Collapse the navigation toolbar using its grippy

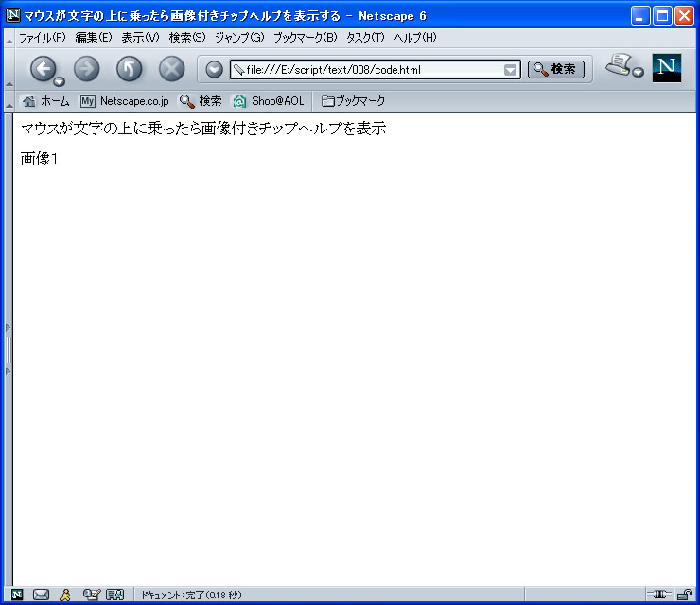pyautogui.click(x=9, y=68)
